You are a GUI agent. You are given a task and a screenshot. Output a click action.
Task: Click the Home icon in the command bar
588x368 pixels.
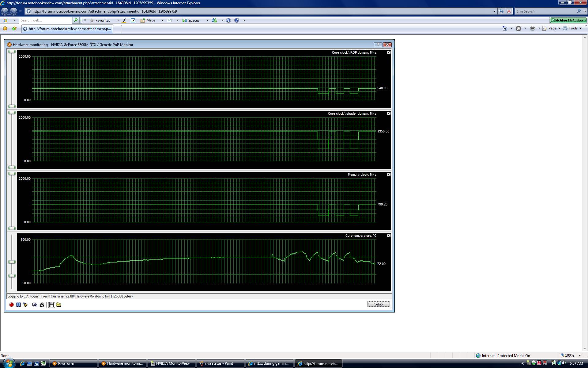(505, 28)
